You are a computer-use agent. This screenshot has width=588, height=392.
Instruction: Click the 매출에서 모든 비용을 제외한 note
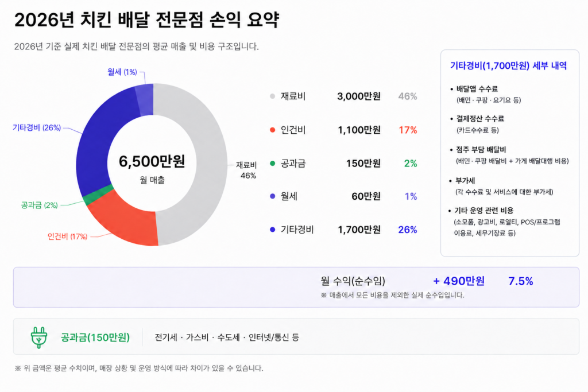pyautogui.click(x=392, y=296)
